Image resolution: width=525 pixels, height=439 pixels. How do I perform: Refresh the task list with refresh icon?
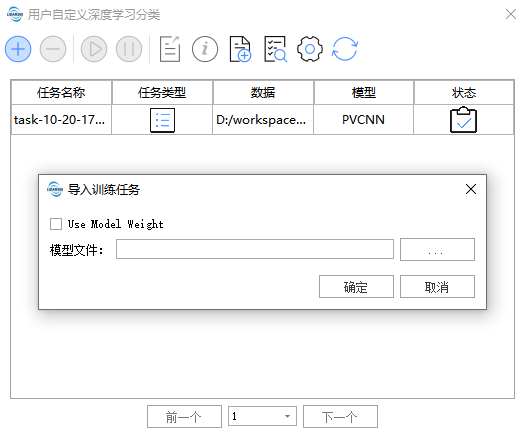(345, 49)
